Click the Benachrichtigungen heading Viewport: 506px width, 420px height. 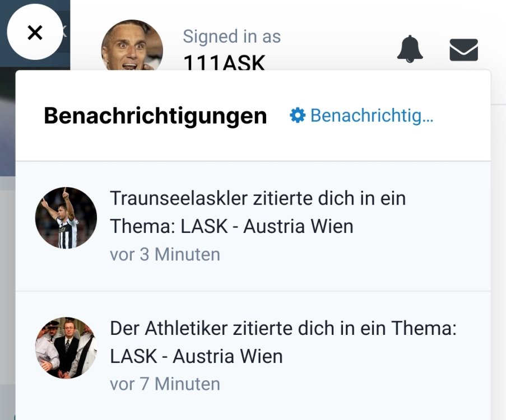click(155, 116)
